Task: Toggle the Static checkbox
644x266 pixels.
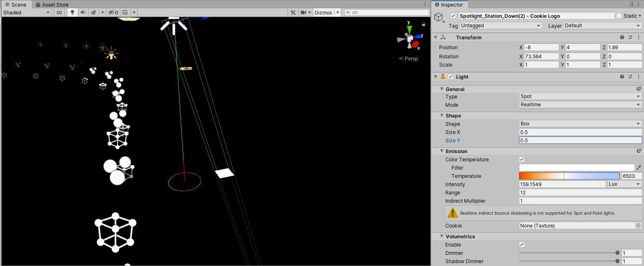Action: pyautogui.click(x=619, y=16)
